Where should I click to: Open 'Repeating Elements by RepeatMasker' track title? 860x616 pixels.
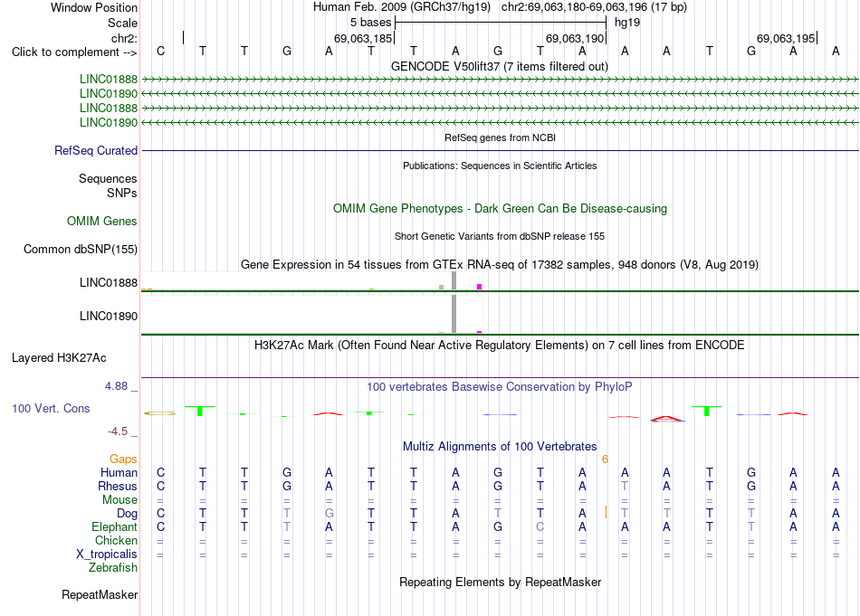[500, 582]
